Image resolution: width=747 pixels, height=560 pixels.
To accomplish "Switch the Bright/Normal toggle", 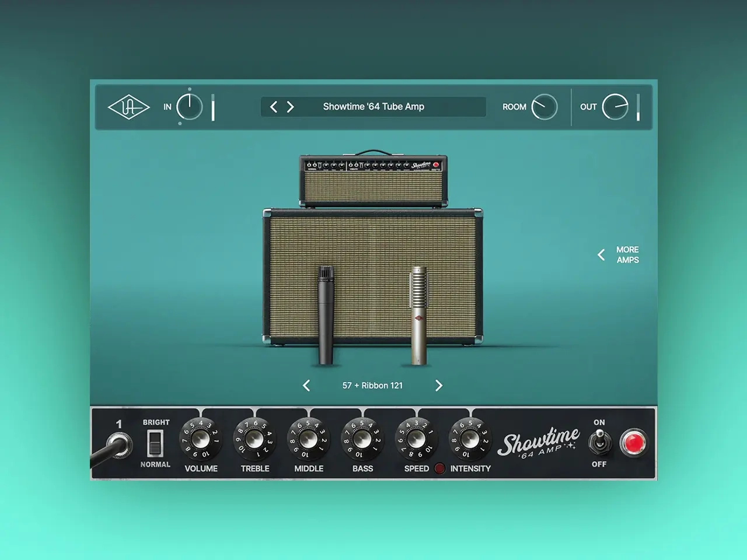I will pos(155,443).
